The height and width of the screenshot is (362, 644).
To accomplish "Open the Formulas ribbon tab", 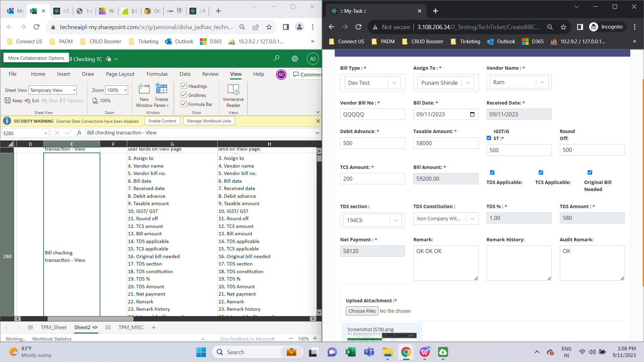I will [157, 74].
